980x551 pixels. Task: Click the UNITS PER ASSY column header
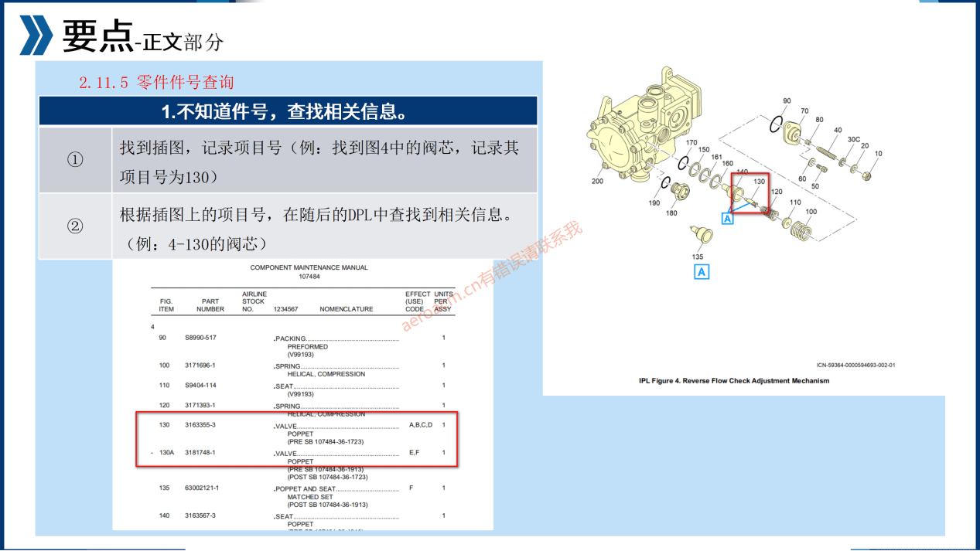pyautogui.click(x=443, y=301)
